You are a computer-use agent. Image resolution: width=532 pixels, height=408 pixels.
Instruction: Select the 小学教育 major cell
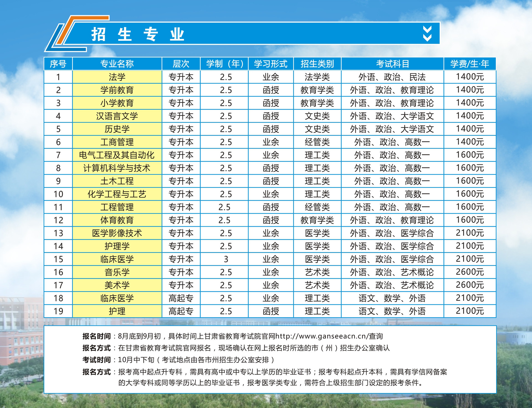[x=117, y=103]
